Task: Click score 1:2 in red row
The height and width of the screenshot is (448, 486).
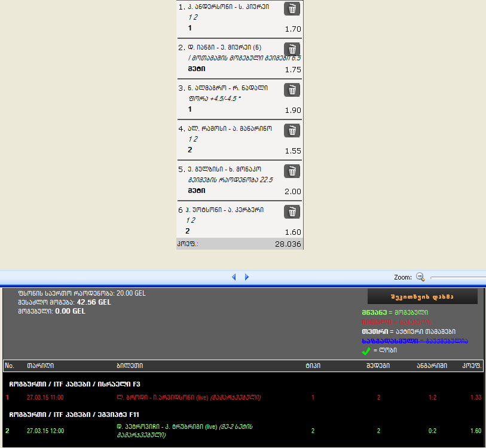Action: 432,397
